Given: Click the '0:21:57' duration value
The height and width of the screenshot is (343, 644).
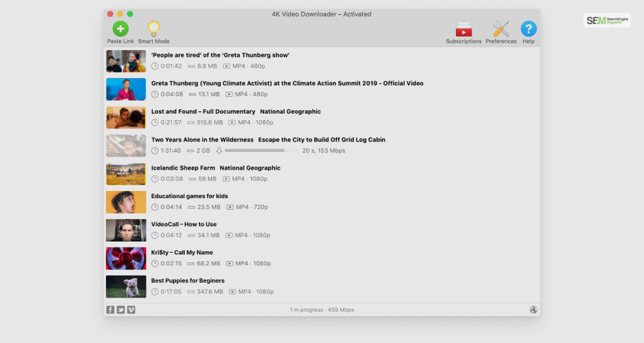Looking at the screenshot, I should [x=171, y=123].
